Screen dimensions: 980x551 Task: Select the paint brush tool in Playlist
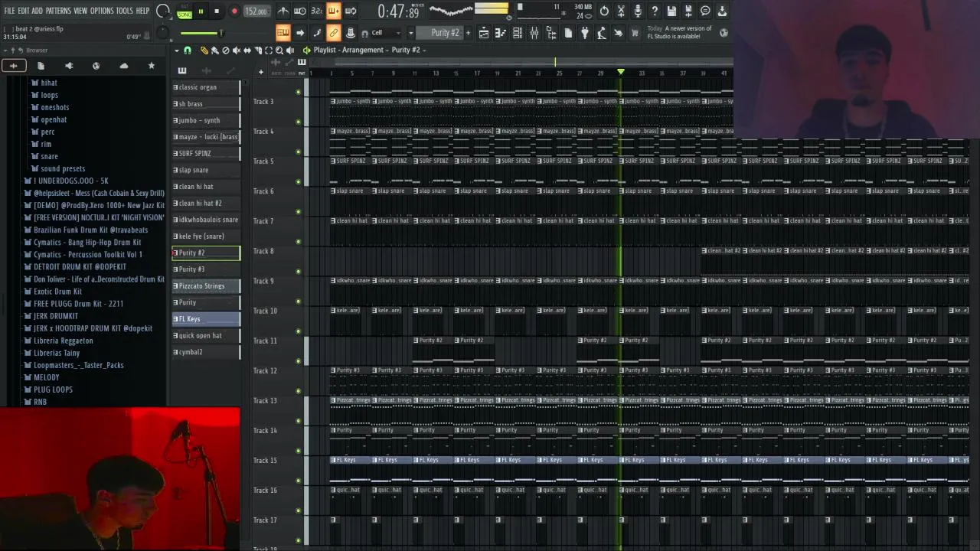pyautogui.click(x=215, y=50)
